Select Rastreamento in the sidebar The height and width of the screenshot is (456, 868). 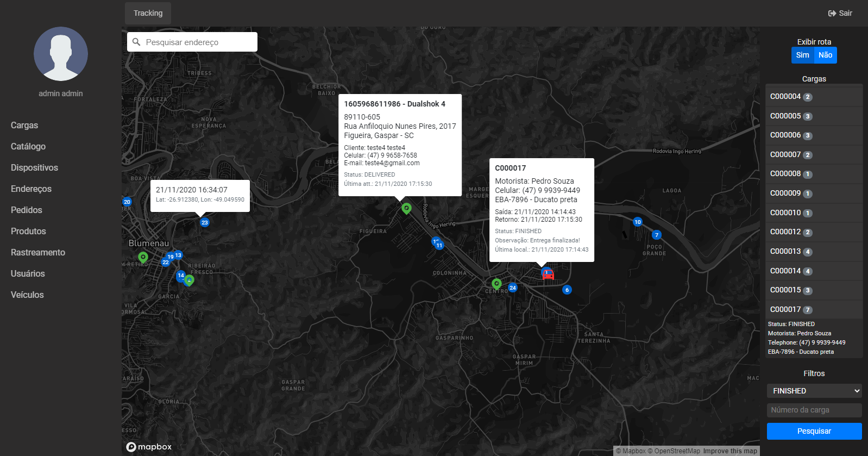click(x=38, y=252)
